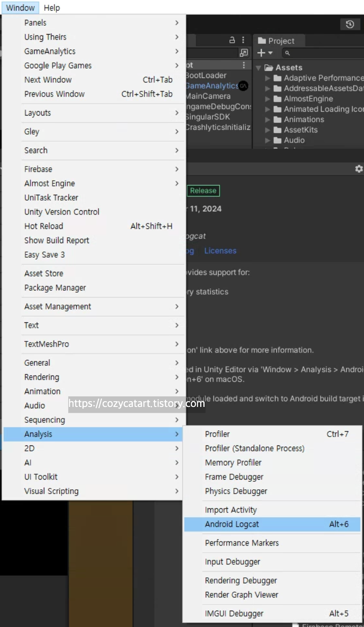Open Performance Markers entry
364x627 pixels.
(x=272, y=543)
